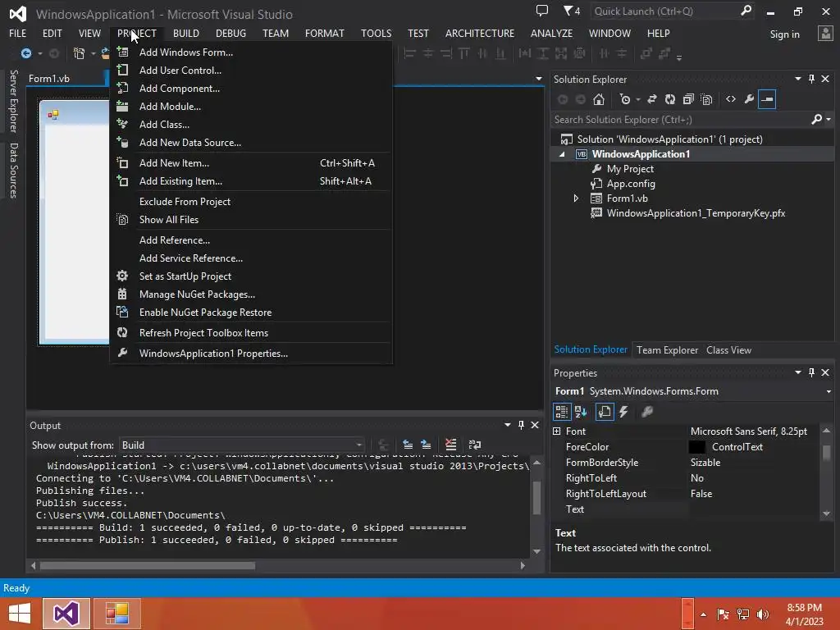Open Server Explorer side tab

[x=13, y=101]
